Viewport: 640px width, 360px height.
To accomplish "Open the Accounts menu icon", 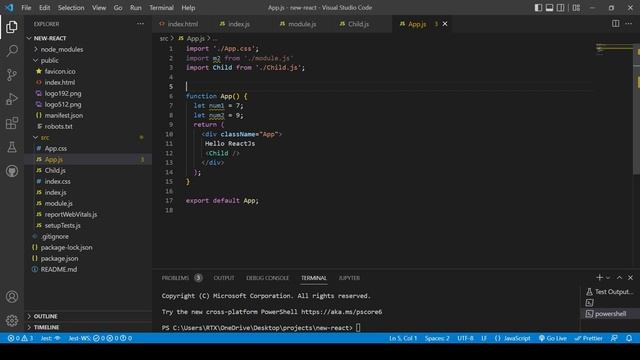I will click(12, 297).
